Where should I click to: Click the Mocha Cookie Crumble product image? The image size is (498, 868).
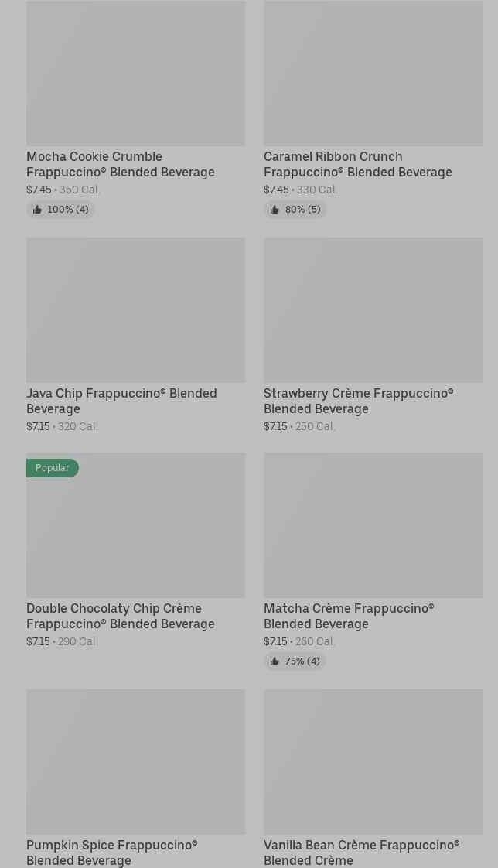coord(135,73)
